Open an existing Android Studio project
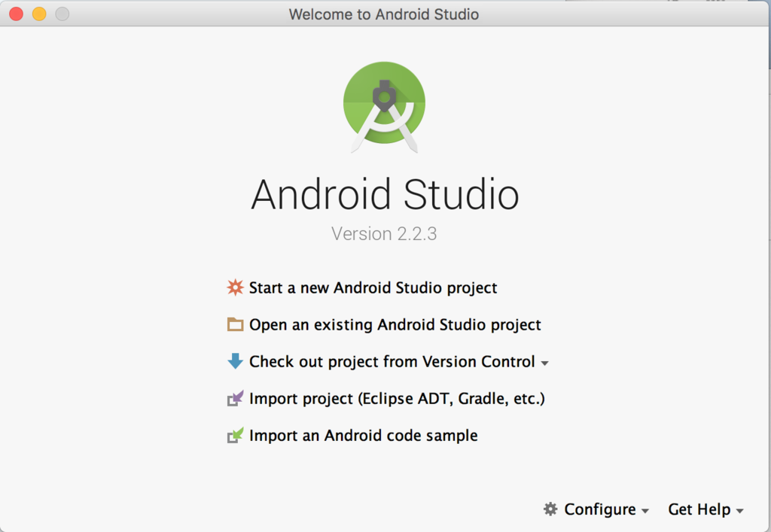The width and height of the screenshot is (771, 532). click(x=395, y=325)
